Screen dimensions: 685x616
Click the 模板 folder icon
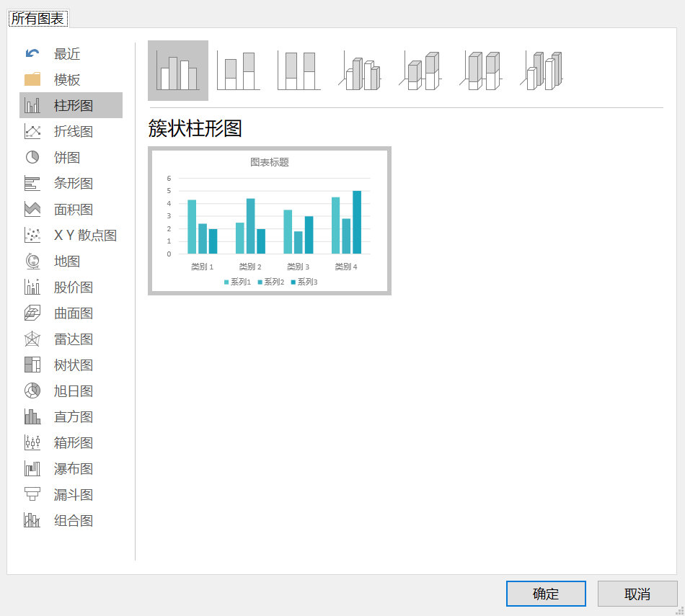pos(32,79)
